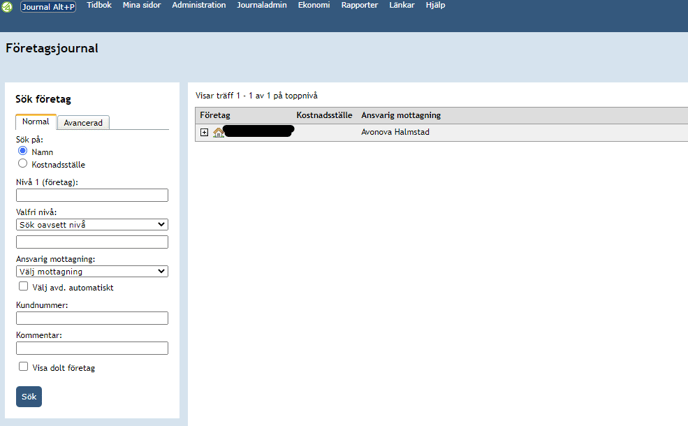The height and width of the screenshot is (426, 688).
Task: Open the Journaladmin menu
Action: tap(262, 6)
